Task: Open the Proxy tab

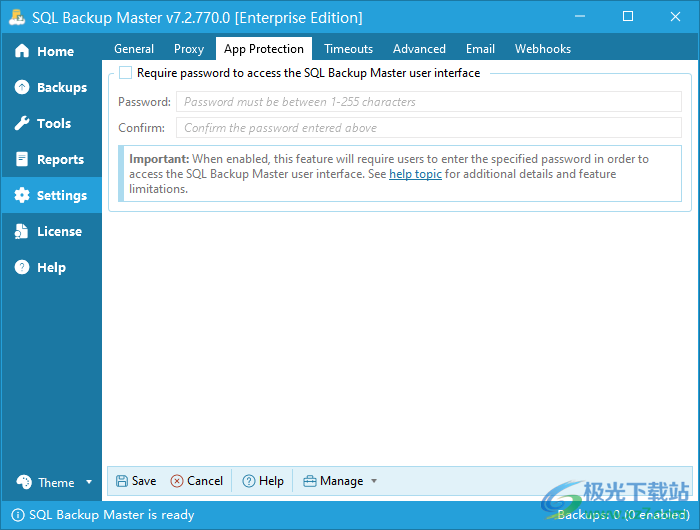Action: (x=189, y=49)
